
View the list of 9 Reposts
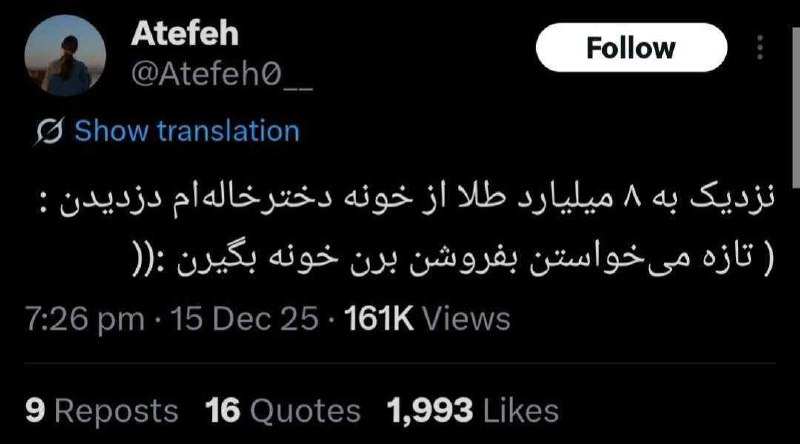(x=102, y=410)
